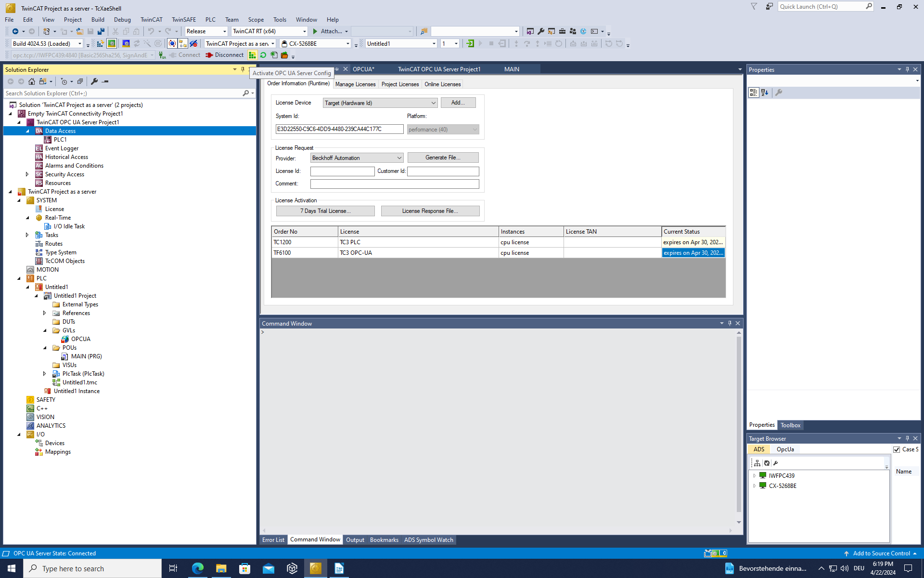Click the Activate Configuration toolbar icon
Viewport: 924px width, 578px height.
coord(100,44)
